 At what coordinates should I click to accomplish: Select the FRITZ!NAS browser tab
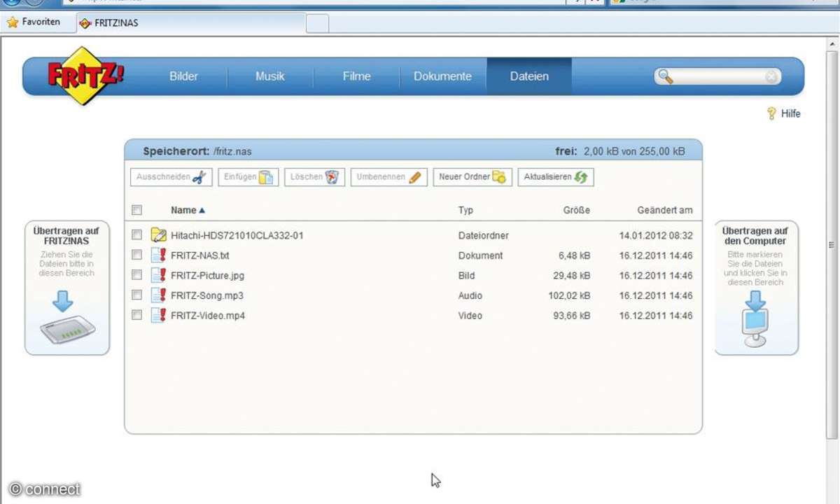click(190, 22)
